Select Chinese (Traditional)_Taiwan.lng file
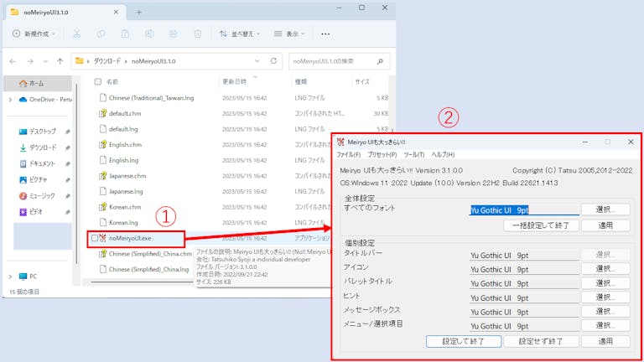Screen dimensions: 644x362 click(151, 98)
